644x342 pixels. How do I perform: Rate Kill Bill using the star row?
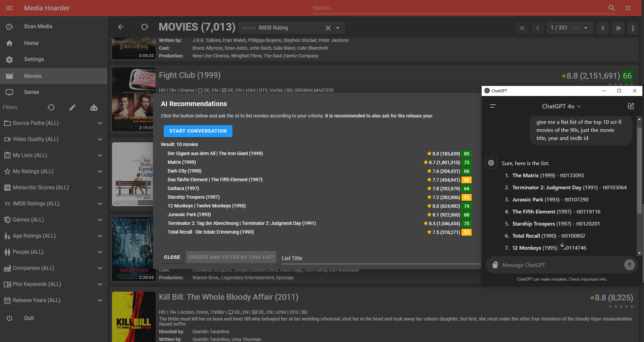click(x=621, y=306)
